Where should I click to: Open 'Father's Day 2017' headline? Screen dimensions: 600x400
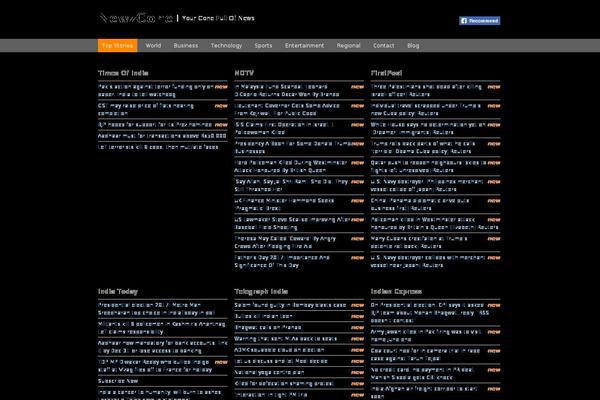coord(282,261)
